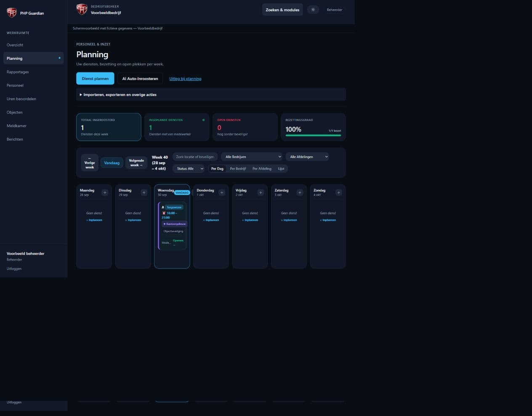Go to Vorige week

point(90,163)
